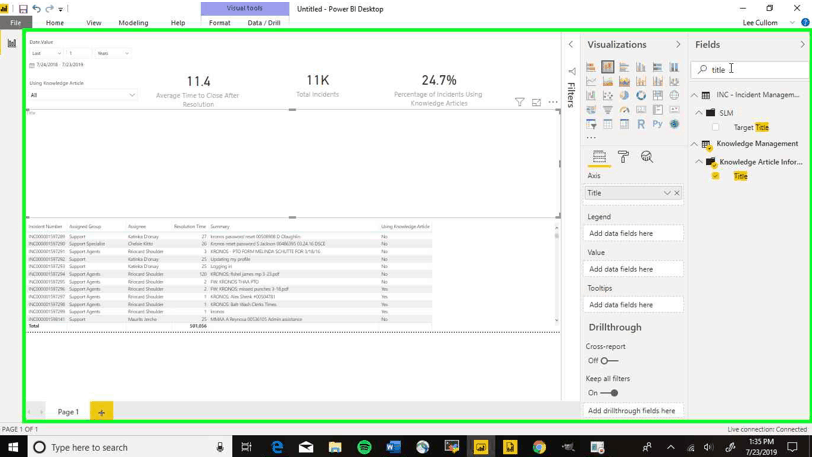Screen dimensions: 813x457
Task: Click the table's vertical scrollbar
Action: click(x=557, y=274)
